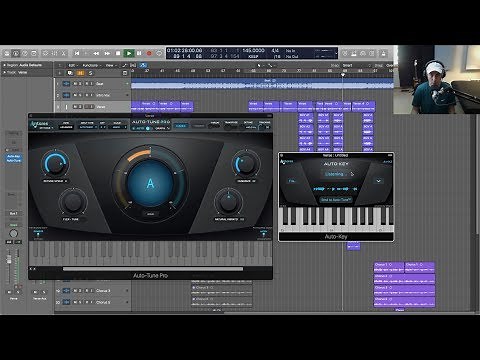Click the rightmost control bar icon
Screen dimensions: 480x360
[384, 53]
